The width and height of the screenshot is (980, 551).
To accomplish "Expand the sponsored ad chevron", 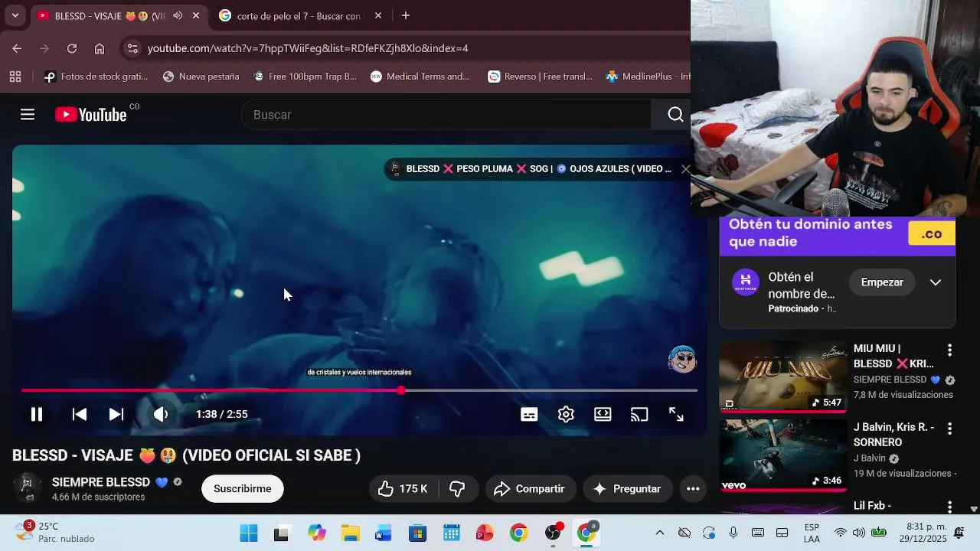I will (x=936, y=282).
